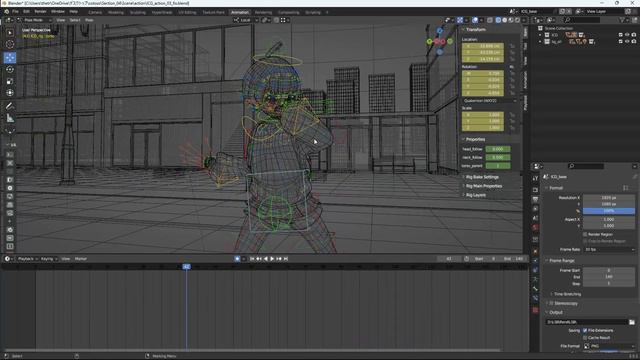Click the head_follow property slider
Image resolution: width=640 pixels, height=360 pixels.
498,149
